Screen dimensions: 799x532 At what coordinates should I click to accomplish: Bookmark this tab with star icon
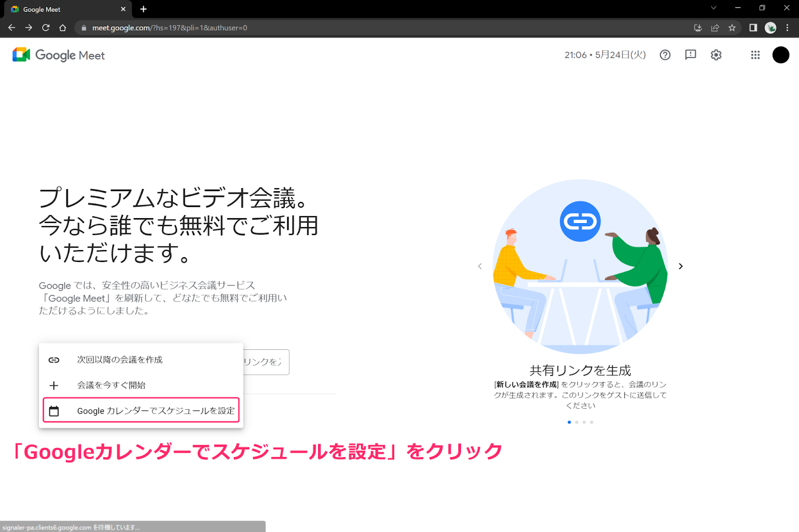coord(732,28)
